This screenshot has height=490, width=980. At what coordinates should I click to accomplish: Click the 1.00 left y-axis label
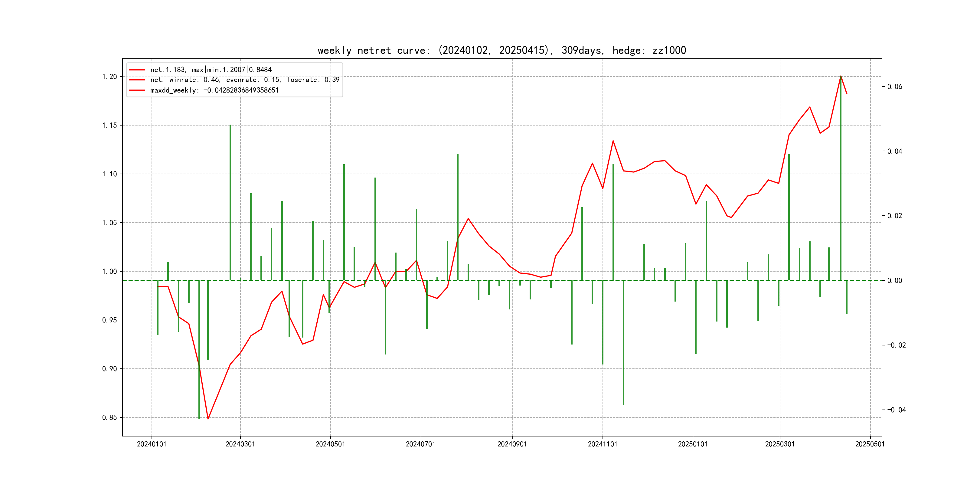point(109,271)
